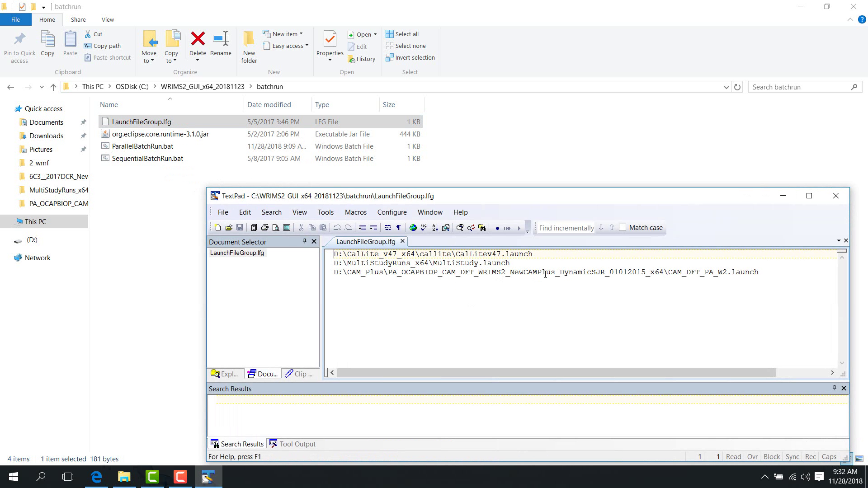Screen dimensions: 868x488
Task: Open Manage Files icon in TextPad toolbar
Action: 254,228
